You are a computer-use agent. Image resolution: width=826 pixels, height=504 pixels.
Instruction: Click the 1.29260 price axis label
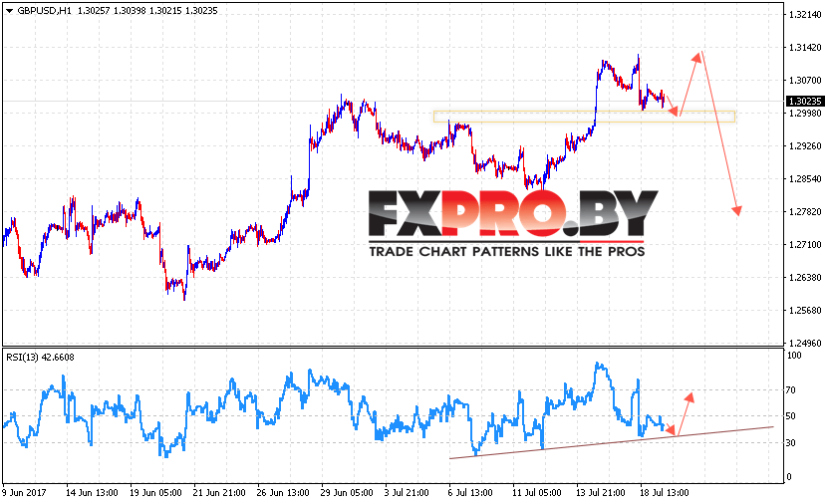[805, 145]
